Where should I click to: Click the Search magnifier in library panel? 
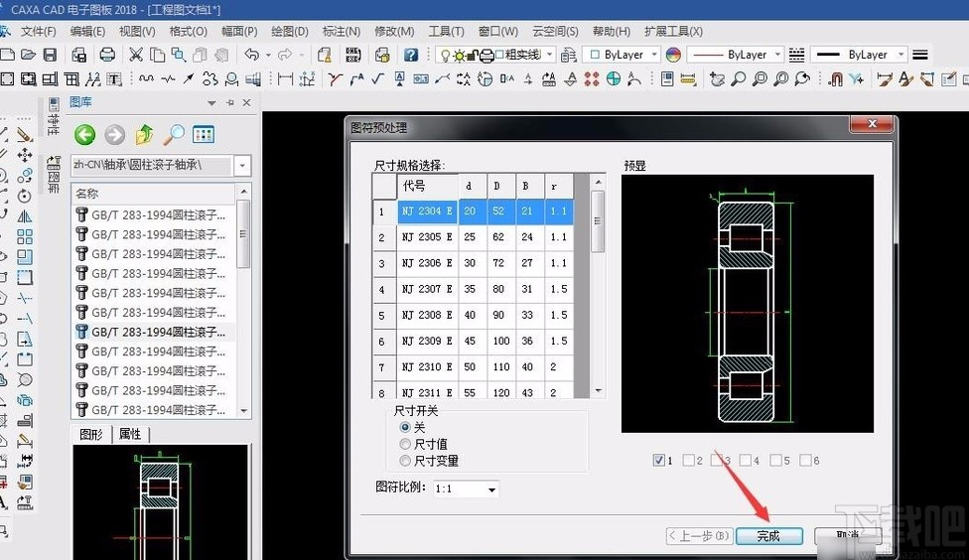click(174, 134)
